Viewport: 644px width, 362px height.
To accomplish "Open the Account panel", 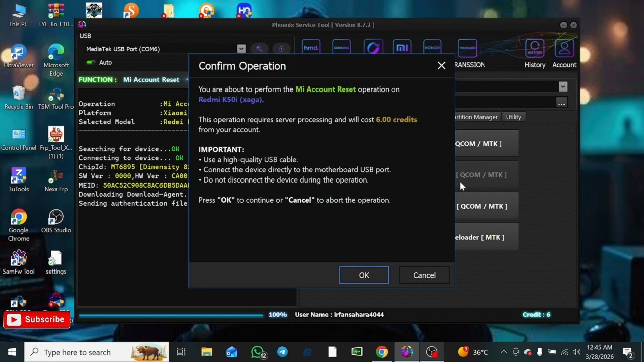I will [564, 54].
